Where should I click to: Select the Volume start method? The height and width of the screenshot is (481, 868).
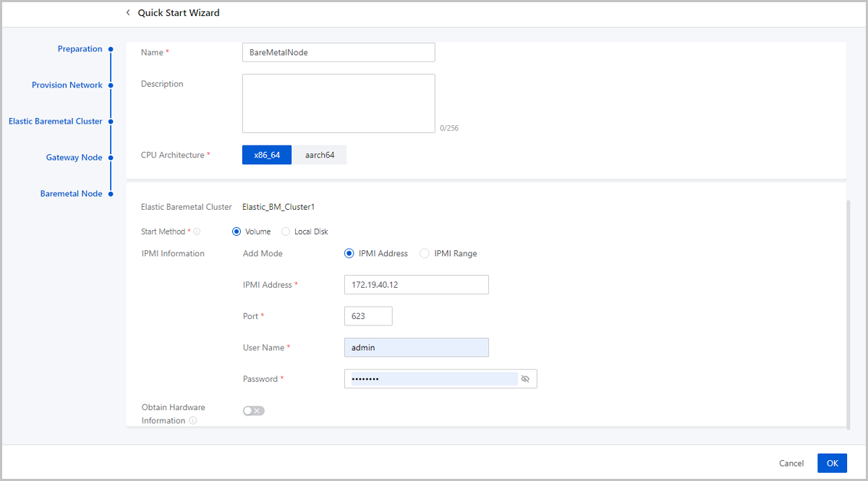(x=237, y=232)
